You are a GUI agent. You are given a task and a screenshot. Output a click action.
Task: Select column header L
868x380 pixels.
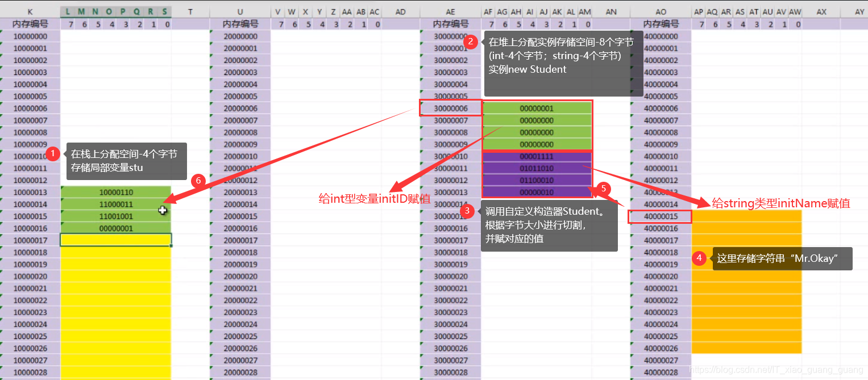(68, 11)
